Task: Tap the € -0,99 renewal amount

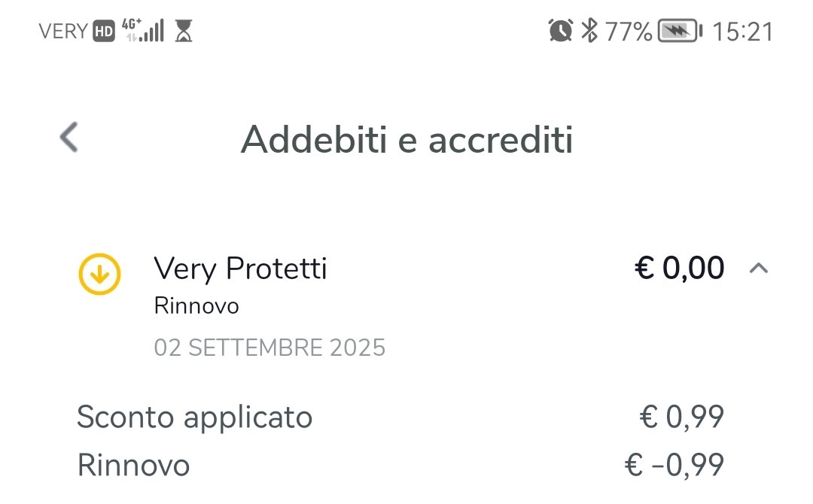Action: click(x=674, y=465)
